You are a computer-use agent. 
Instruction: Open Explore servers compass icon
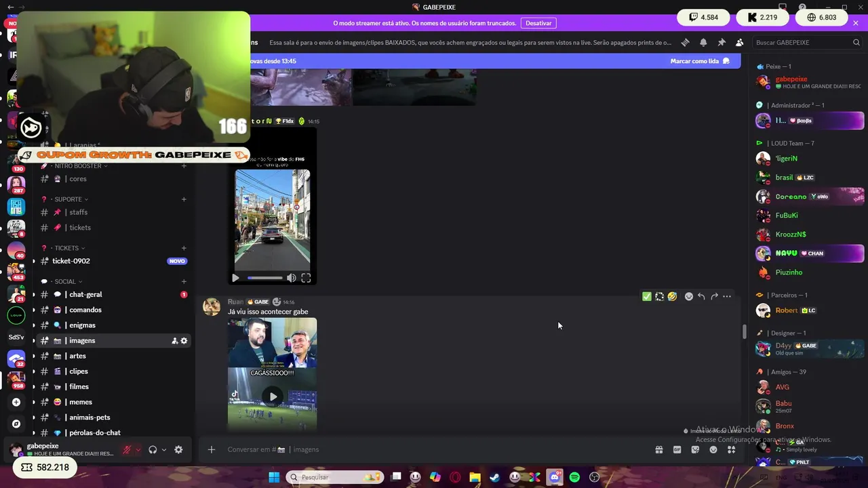(16, 424)
